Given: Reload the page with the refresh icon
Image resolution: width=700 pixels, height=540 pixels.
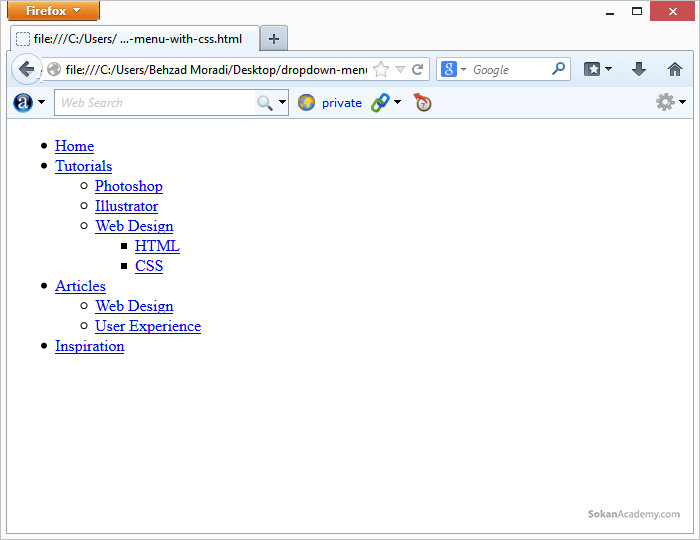Looking at the screenshot, I should point(418,70).
